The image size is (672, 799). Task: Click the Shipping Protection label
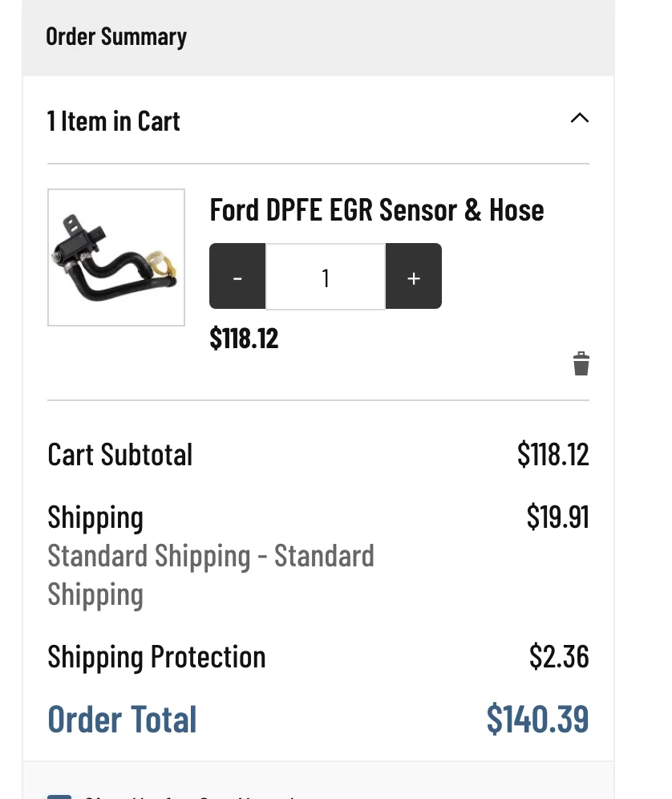pos(156,656)
